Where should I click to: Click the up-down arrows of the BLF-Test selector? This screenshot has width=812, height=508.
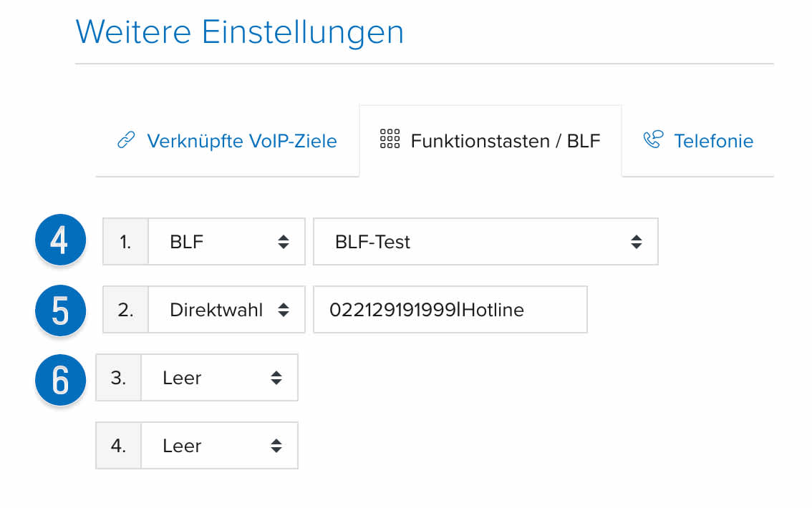[x=637, y=242]
